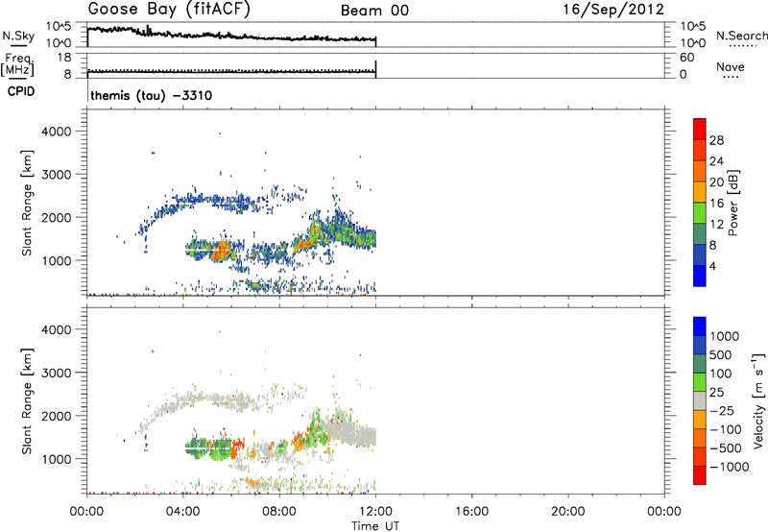768x532 pixels.
Task: Click the date '16/Sep/2012'
Action: [x=613, y=10]
